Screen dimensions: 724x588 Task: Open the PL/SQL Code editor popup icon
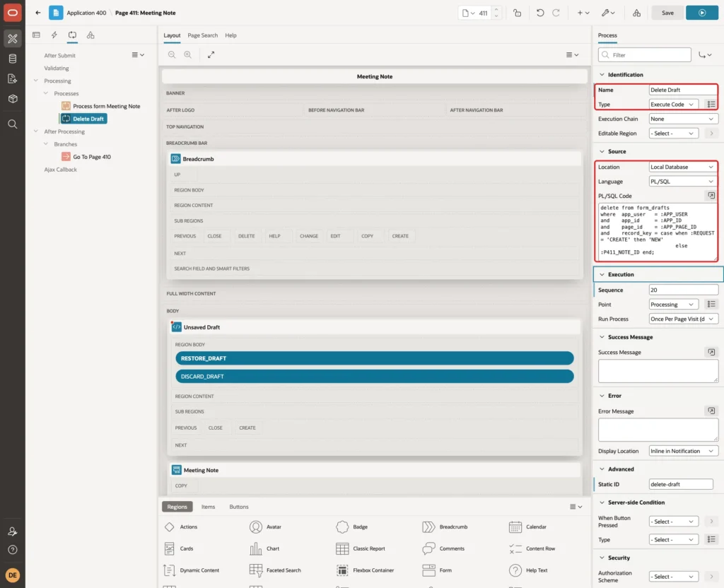point(711,196)
